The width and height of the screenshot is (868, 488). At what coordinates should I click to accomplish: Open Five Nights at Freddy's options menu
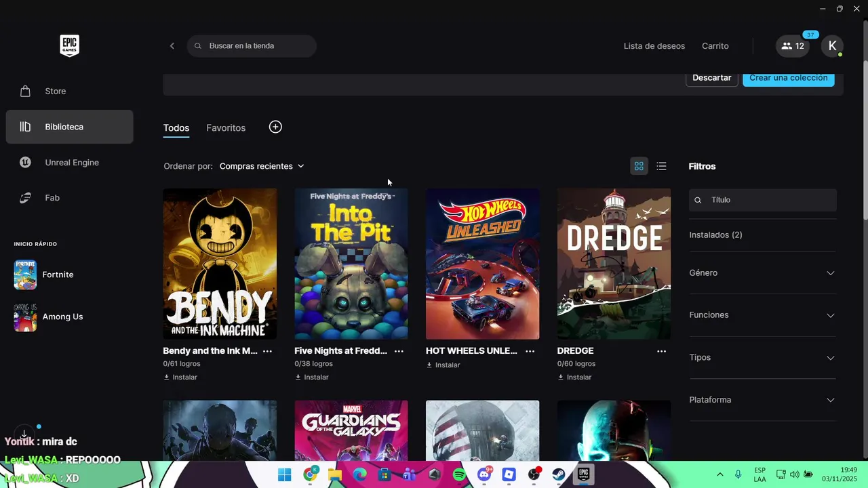click(x=399, y=351)
